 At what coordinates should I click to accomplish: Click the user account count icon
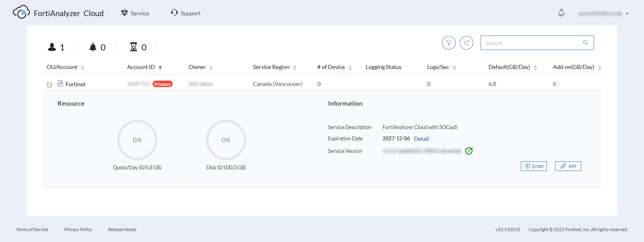pyautogui.click(x=52, y=47)
